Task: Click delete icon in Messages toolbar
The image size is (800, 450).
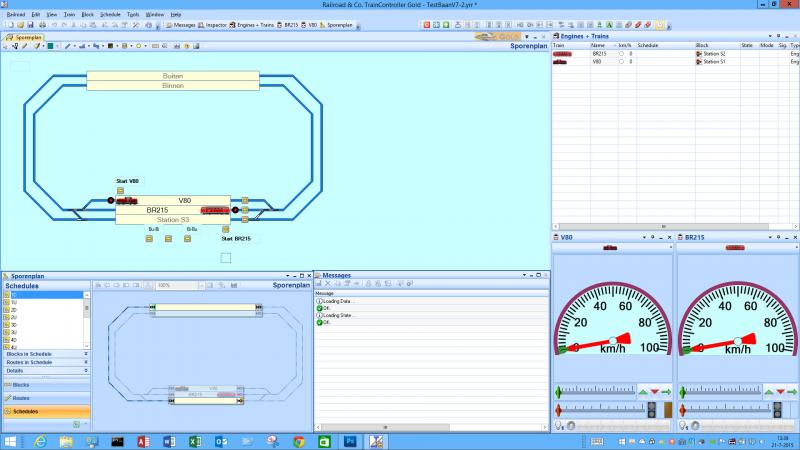Action: pos(328,284)
